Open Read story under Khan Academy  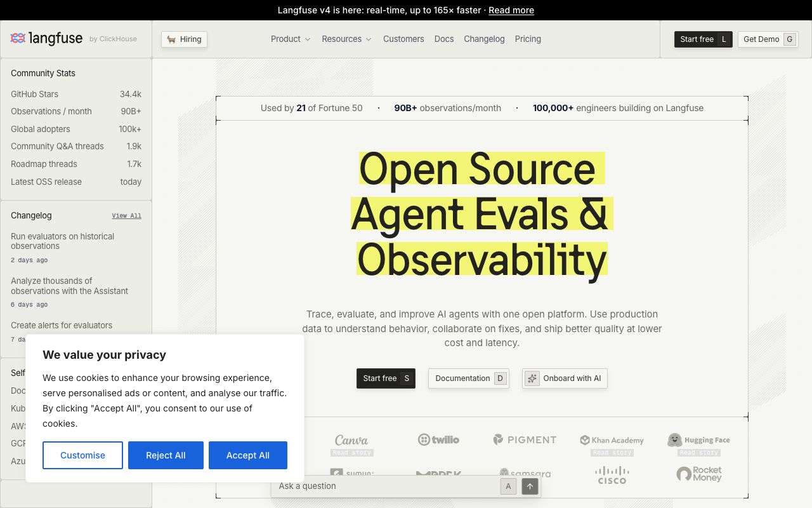click(612, 453)
